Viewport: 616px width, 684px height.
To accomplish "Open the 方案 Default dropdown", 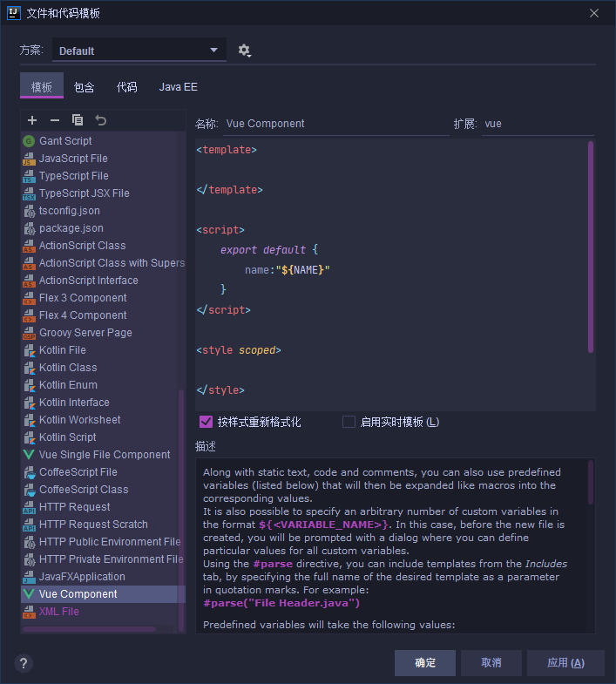I will click(x=139, y=51).
